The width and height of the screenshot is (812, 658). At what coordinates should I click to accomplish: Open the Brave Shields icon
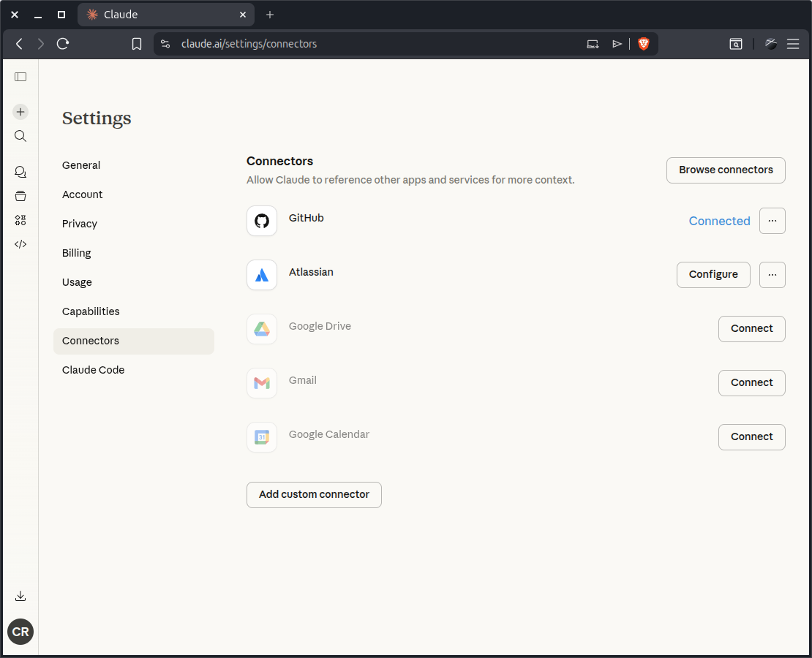pos(643,44)
